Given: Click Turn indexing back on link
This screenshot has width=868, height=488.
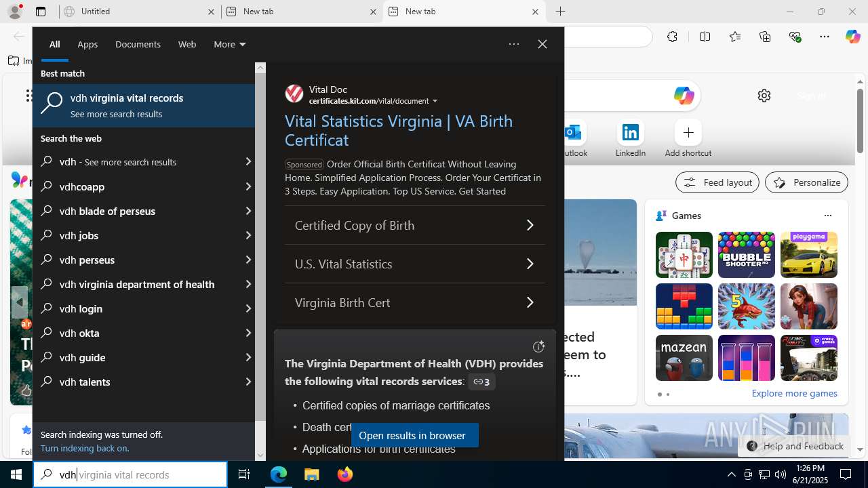Looking at the screenshot, I should pos(85,448).
